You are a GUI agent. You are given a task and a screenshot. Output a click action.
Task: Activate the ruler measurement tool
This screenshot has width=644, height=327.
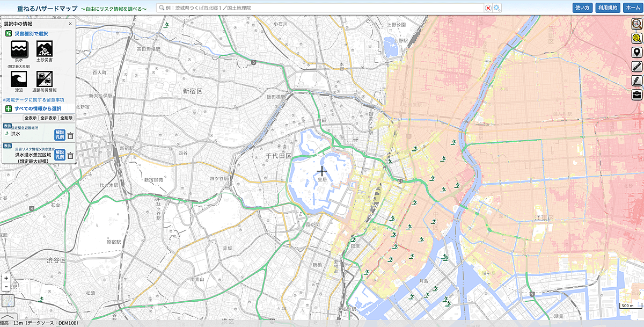636,67
